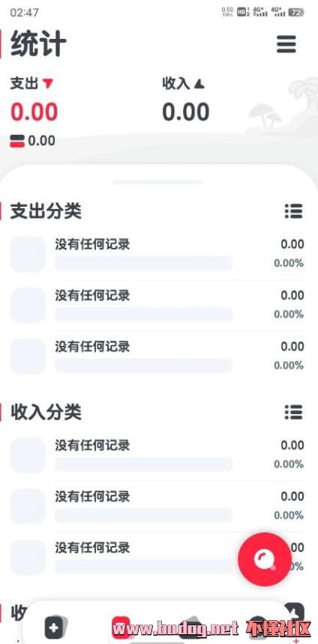Open first 没有任何记录 row under 支出分类
The width and height of the screenshot is (318, 644).
[x=157, y=254]
